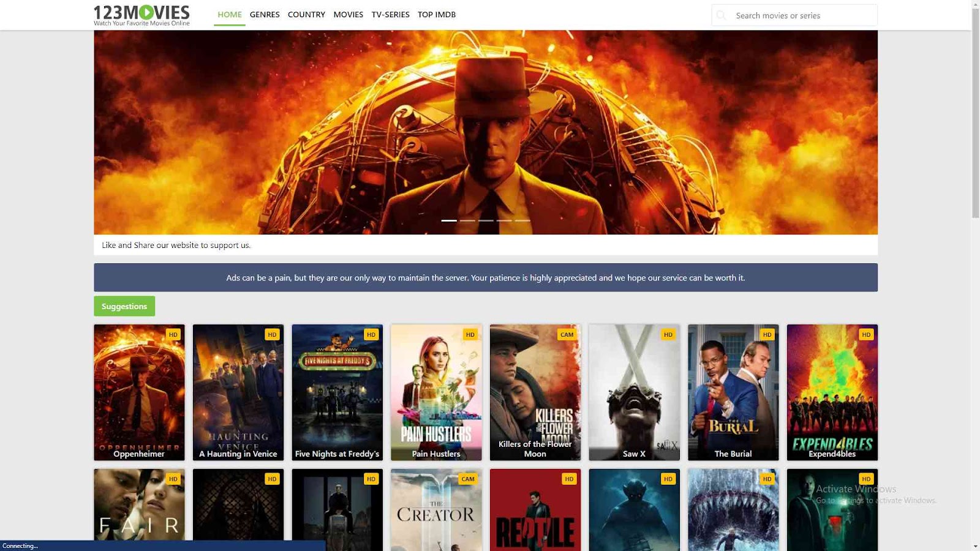
Task: Click the HD badge on Oppenheimer poster
Action: click(x=173, y=334)
